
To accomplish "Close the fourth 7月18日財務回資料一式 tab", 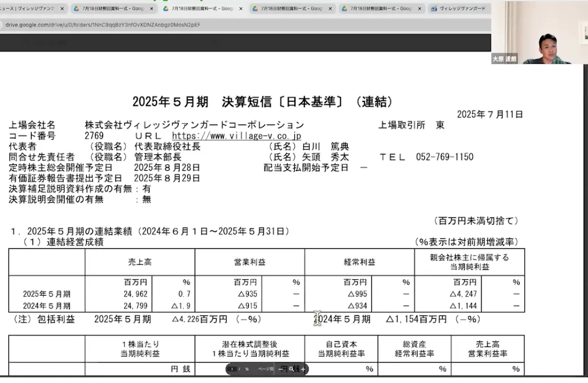I will (419, 9).
